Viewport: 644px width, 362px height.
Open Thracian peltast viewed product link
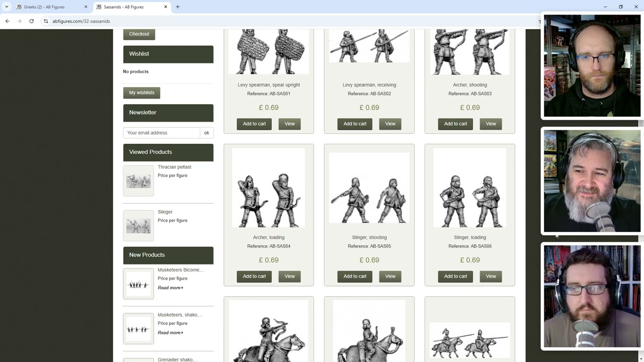click(174, 167)
